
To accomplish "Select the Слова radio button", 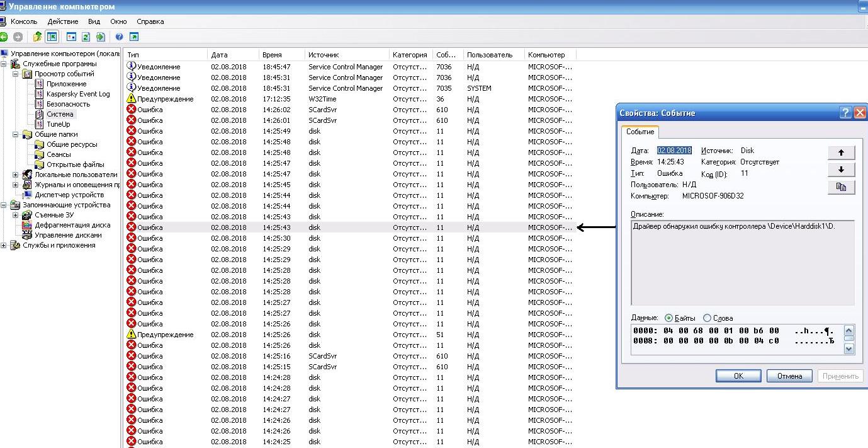I will (707, 318).
